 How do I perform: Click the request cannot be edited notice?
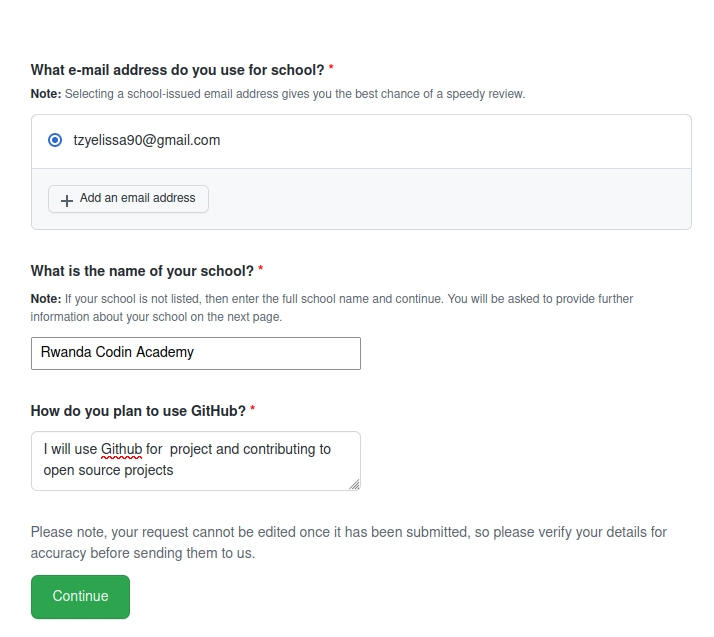348,542
